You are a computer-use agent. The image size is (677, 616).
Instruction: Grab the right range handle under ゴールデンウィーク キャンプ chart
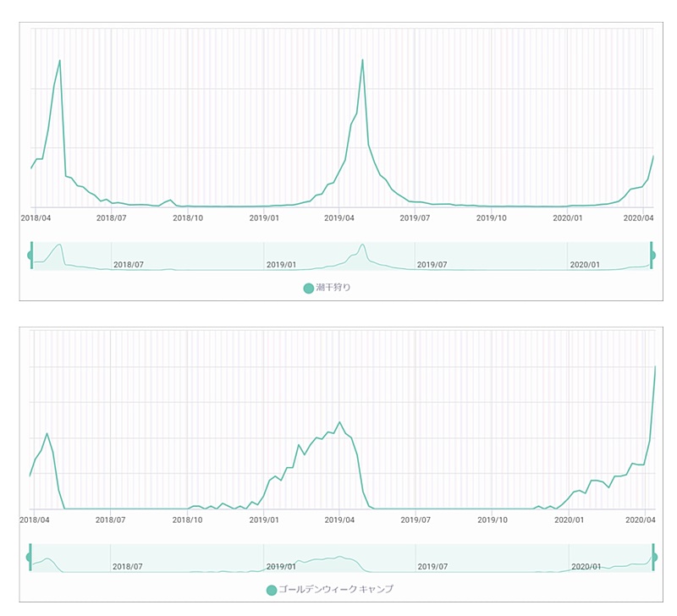[653, 557]
